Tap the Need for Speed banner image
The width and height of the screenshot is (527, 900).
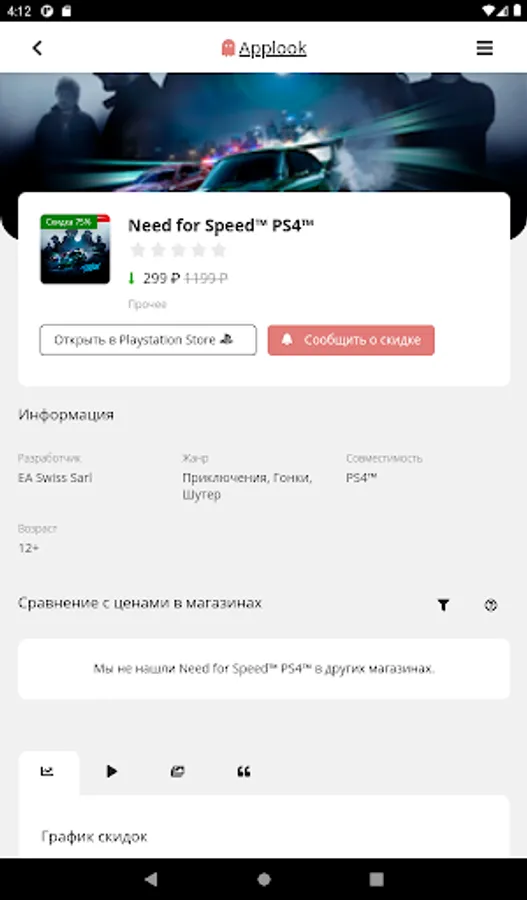click(264, 132)
